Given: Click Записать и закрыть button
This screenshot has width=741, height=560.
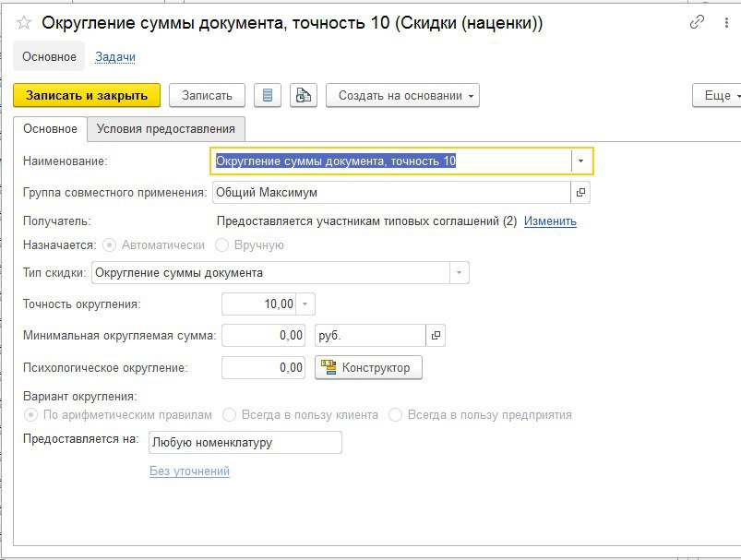Looking at the screenshot, I should coord(87,95).
